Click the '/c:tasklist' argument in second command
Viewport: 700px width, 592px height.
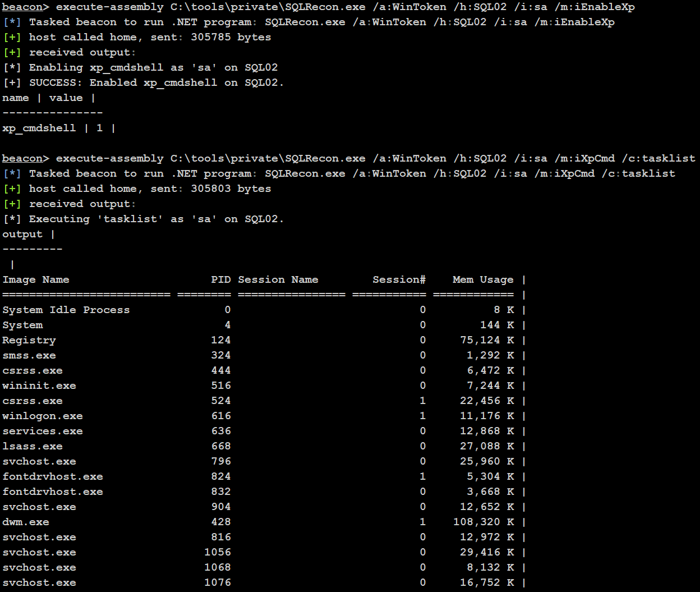658,158
